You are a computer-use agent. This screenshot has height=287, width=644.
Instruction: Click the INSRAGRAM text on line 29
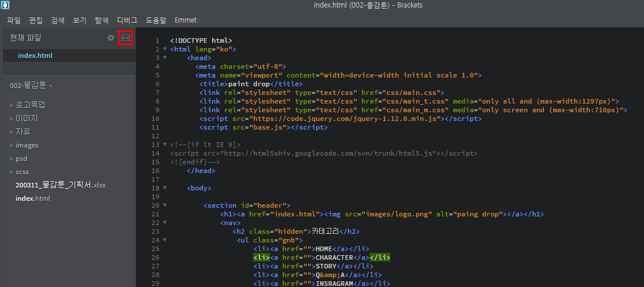click(334, 284)
